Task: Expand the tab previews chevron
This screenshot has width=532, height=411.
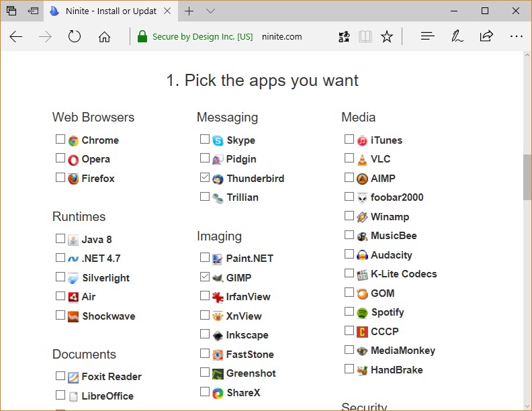Action: tap(210, 11)
